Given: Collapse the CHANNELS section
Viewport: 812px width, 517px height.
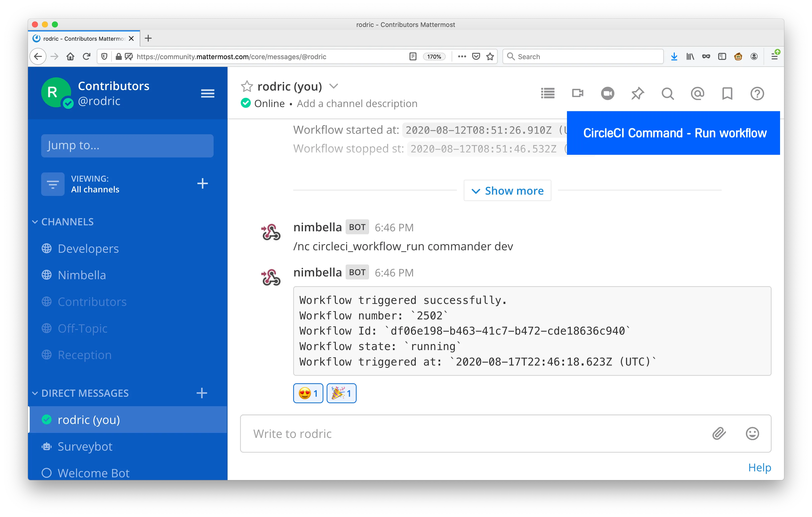Looking at the screenshot, I should [x=35, y=222].
